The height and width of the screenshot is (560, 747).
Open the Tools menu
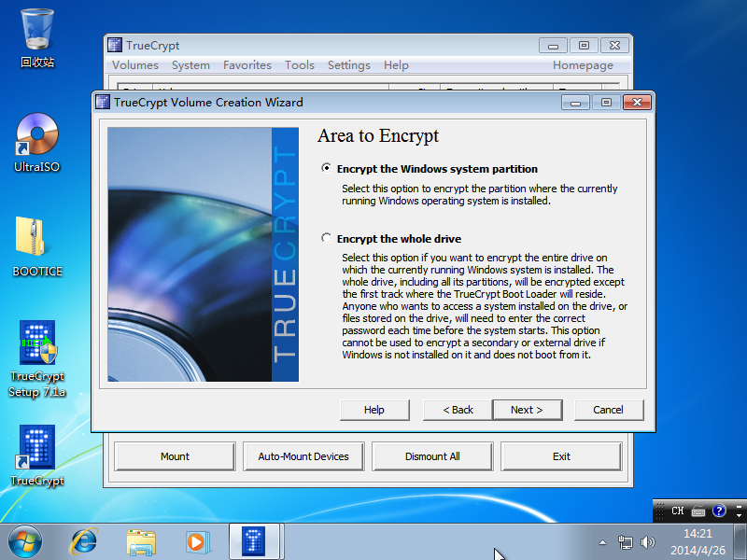point(299,65)
